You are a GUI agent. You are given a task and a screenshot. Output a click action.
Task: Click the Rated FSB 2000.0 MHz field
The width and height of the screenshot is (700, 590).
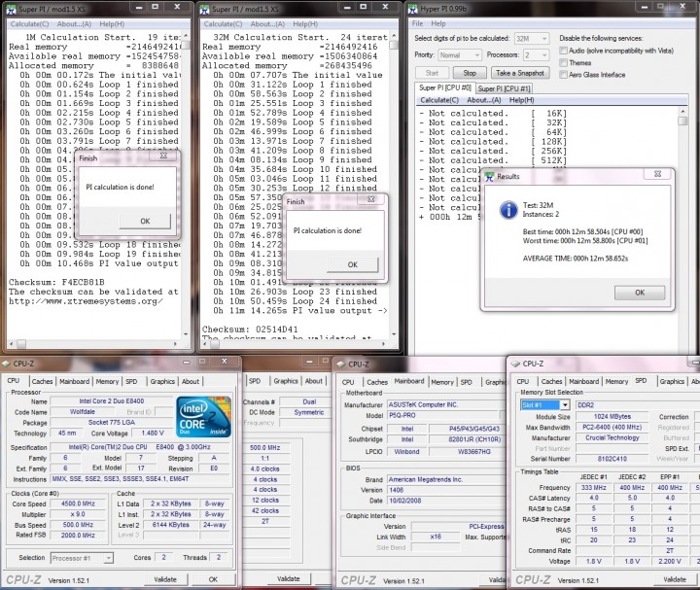coord(78,536)
